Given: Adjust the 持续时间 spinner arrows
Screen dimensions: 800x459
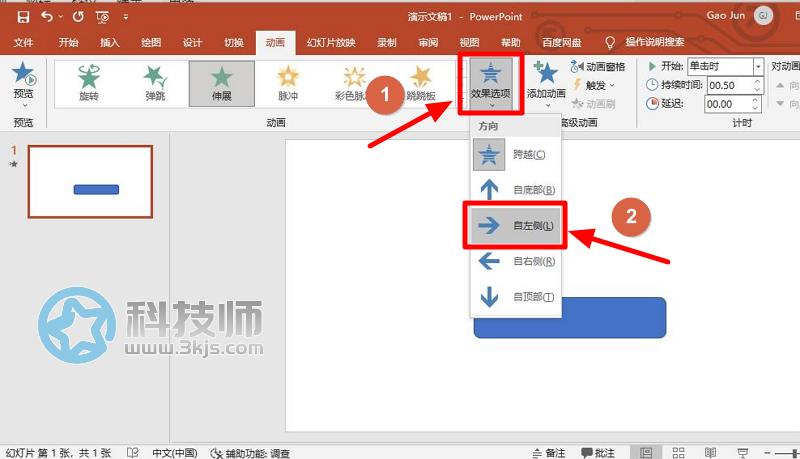Looking at the screenshot, I should click(757, 85).
